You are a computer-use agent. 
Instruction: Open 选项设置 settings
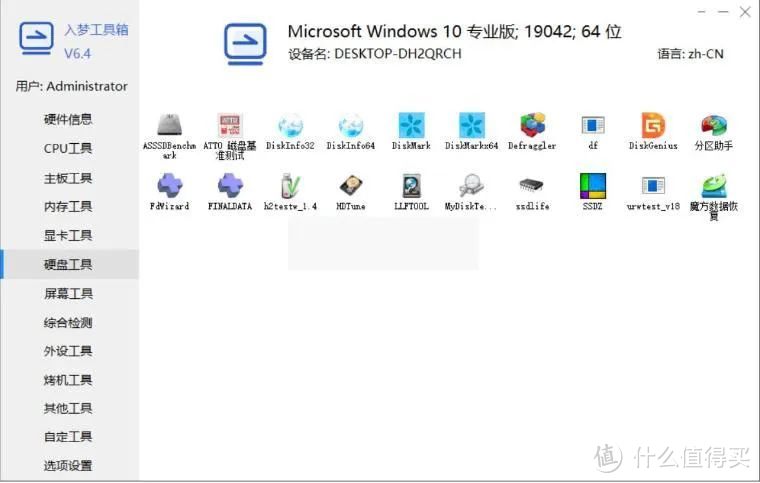coord(68,466)
